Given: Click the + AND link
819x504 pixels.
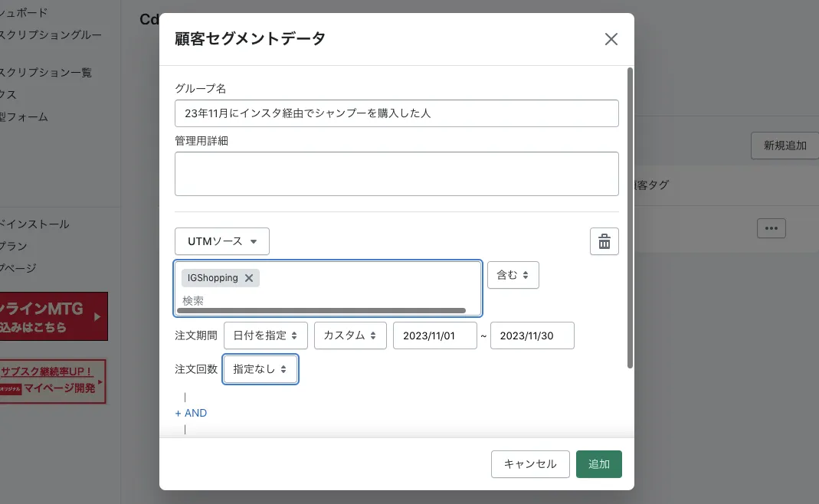Looking at the screenshot, I should pos(191,413).
